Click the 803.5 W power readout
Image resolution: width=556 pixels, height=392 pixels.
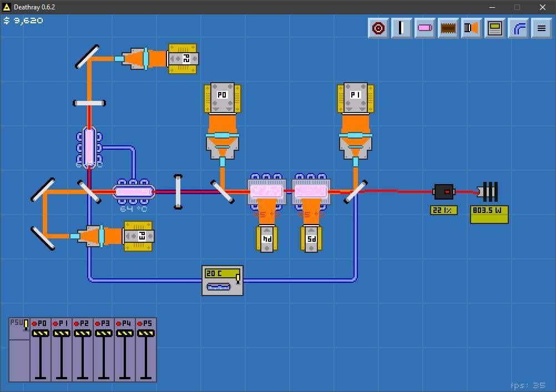[489, 214]
